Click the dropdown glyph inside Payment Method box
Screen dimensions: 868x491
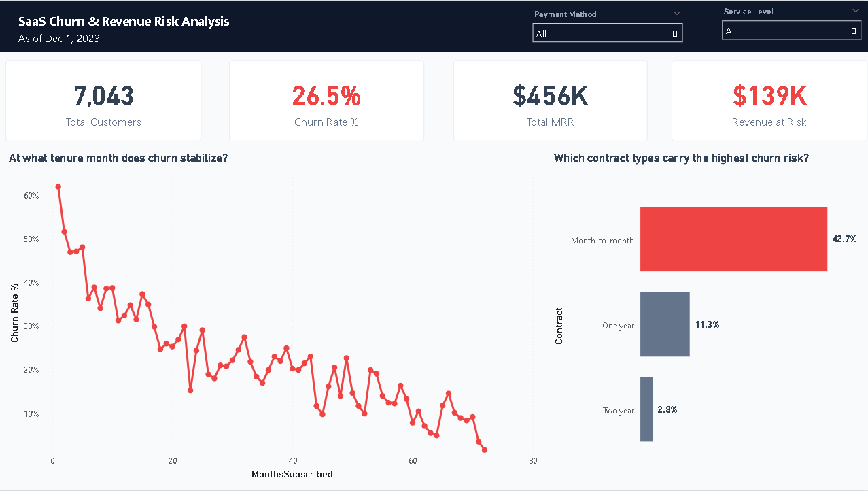pyautogui.click(x=674, y=33)
